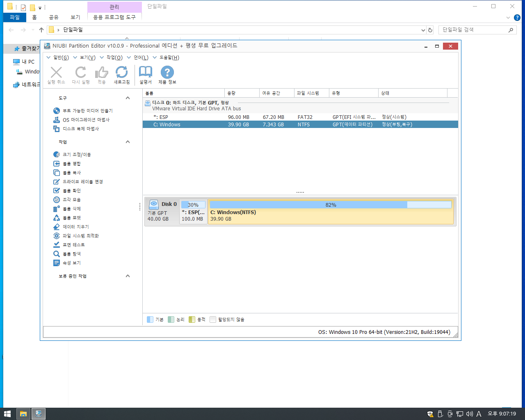Select Copy Volume (볼륨 복사)

tap(67, 173)
